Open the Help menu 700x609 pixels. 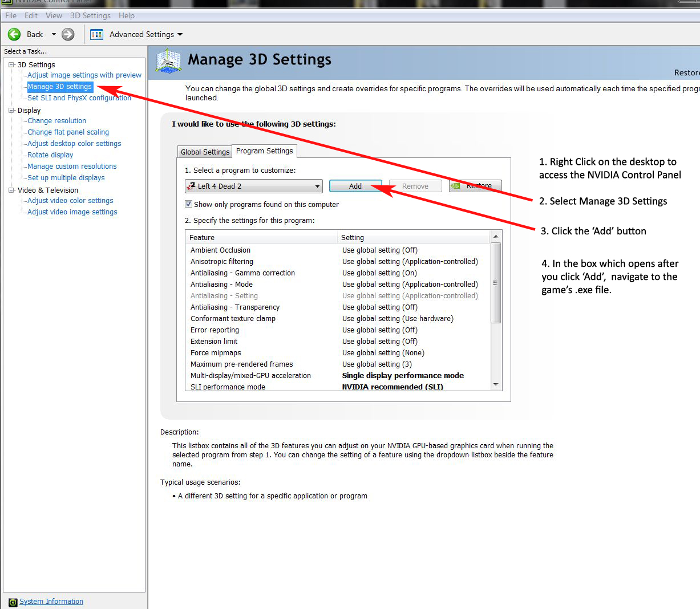(x=127, y=15)
